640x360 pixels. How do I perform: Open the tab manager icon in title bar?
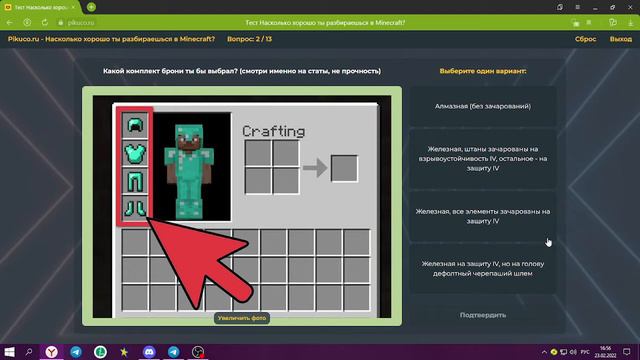pos(560,7)
